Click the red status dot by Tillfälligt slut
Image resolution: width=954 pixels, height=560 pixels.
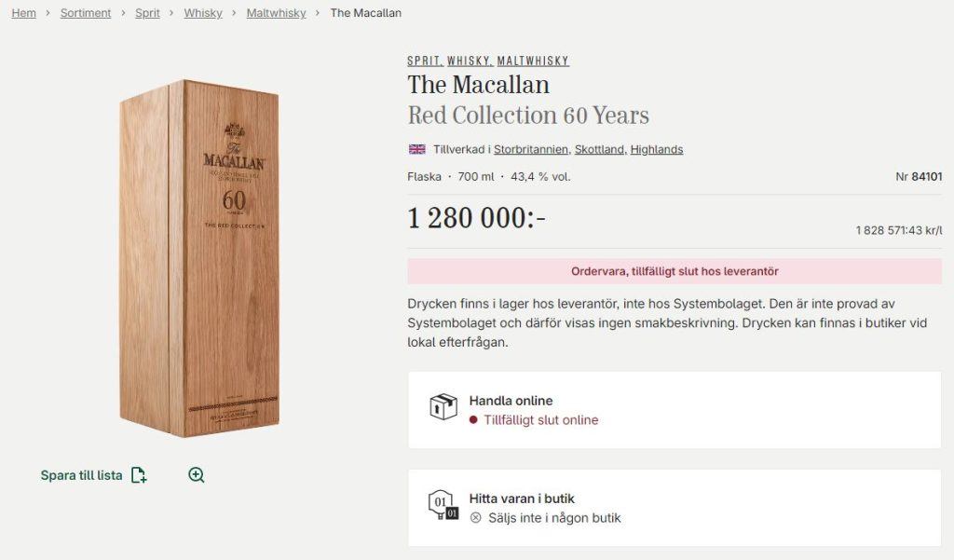473,420
